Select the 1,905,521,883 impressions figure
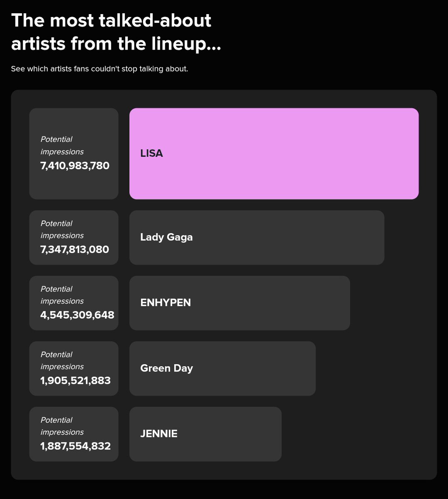The width and height of the screenshot is (448, 499). point(75,380)
